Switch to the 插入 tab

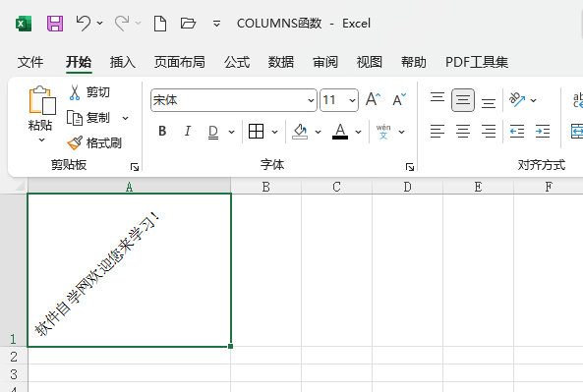pyautogui.click(x=122, y=62)
